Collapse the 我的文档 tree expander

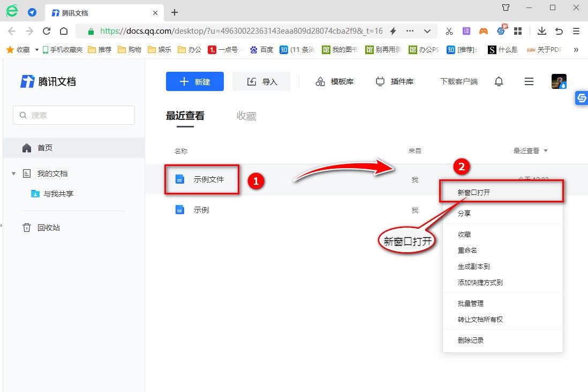coord(13,173)
